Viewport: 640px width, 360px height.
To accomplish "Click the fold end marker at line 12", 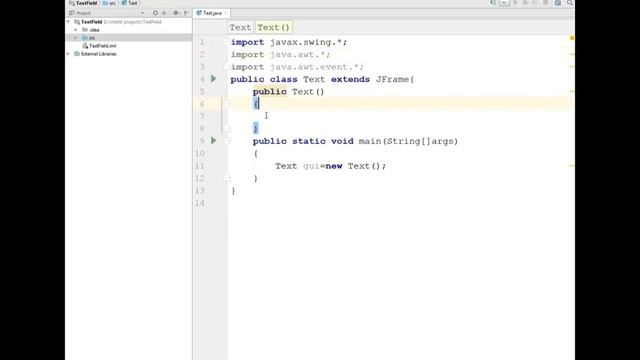I will click(227, 178).
